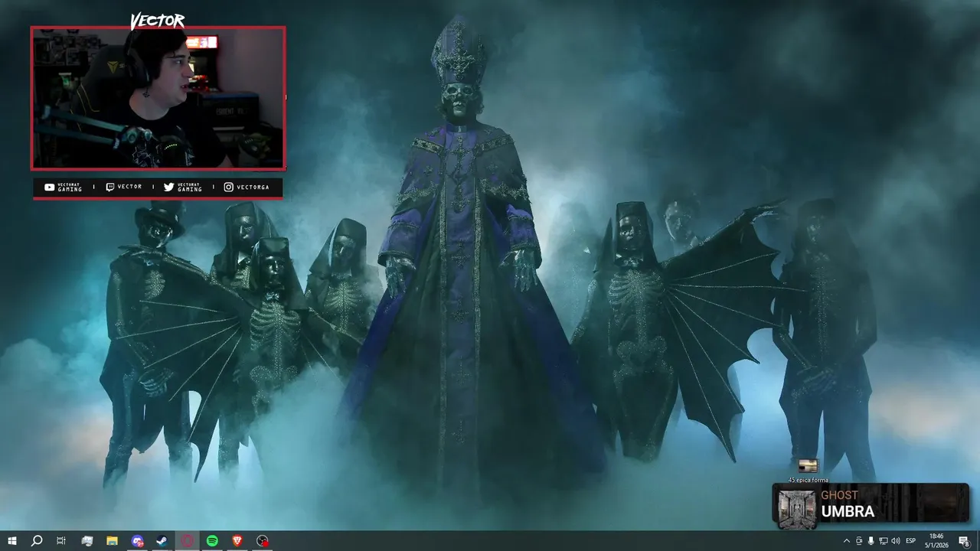980x551 pixels.
Task: Click the "GHOST" artist name in the widget
Action: (839, 495)
